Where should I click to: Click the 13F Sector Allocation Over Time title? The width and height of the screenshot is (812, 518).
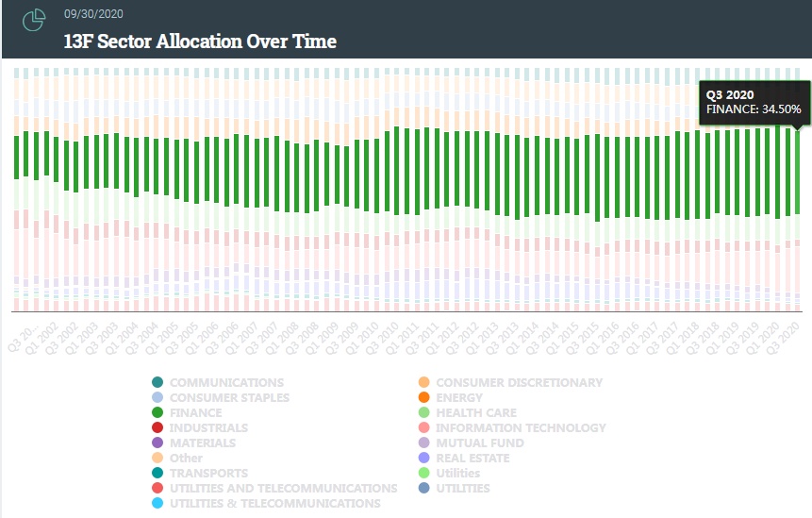200,42
